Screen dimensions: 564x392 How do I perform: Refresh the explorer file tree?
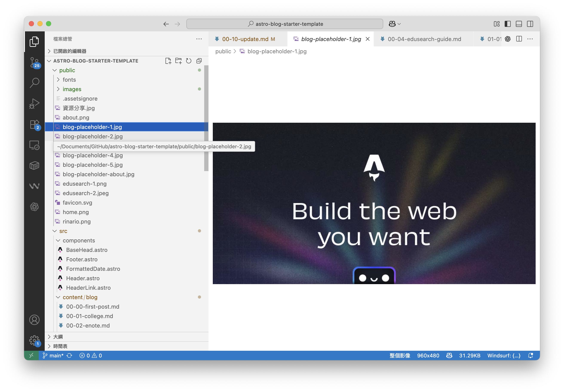(189, 61)
